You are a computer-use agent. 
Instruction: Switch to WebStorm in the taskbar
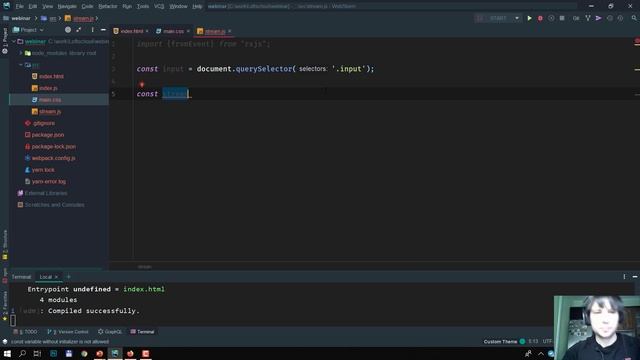(x=115, y=353)
